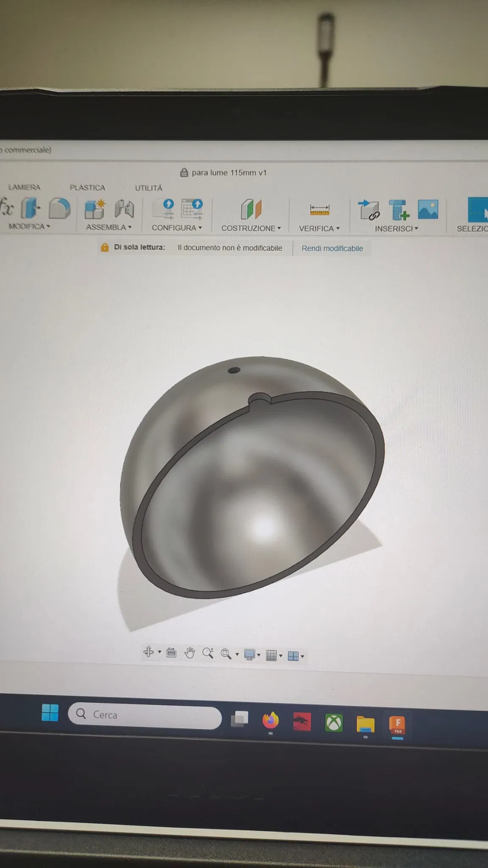This screenshot has width=488, height=868.
Task: Expand the MODIFICA dropdown
Action: click(29, 226)
